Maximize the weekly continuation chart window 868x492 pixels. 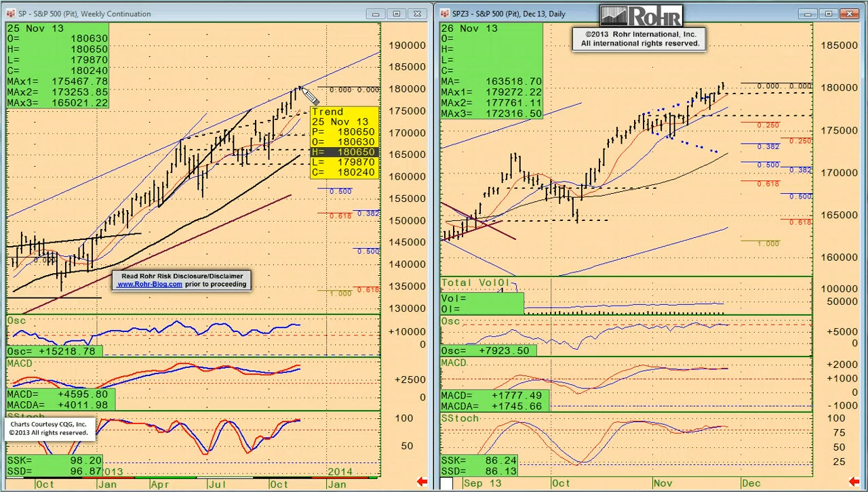point(397,14)
